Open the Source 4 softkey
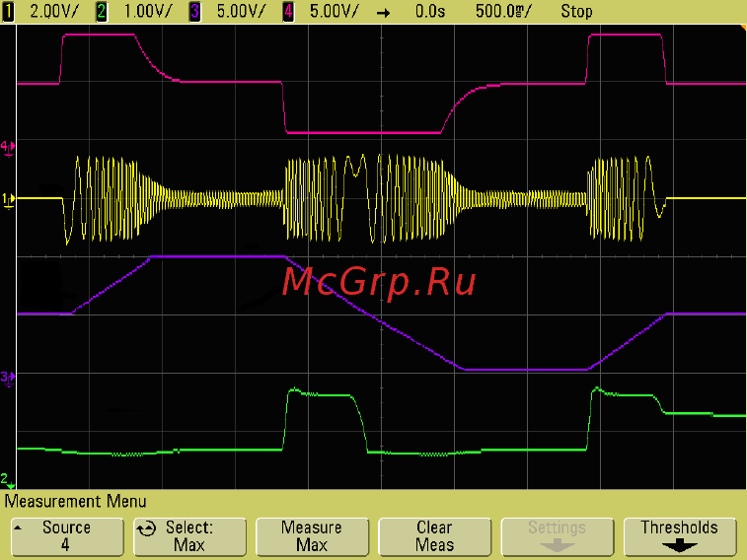The image size is (747, 560). point(67,536)
